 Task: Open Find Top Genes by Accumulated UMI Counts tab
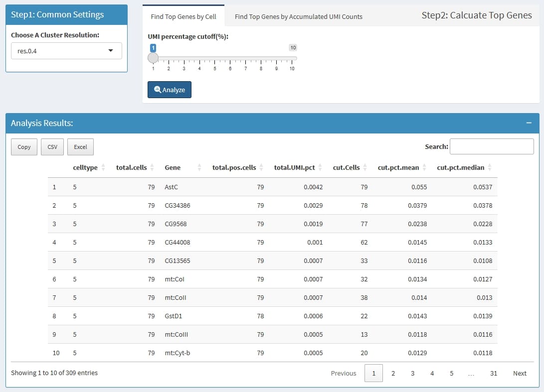tap(298, 16)
